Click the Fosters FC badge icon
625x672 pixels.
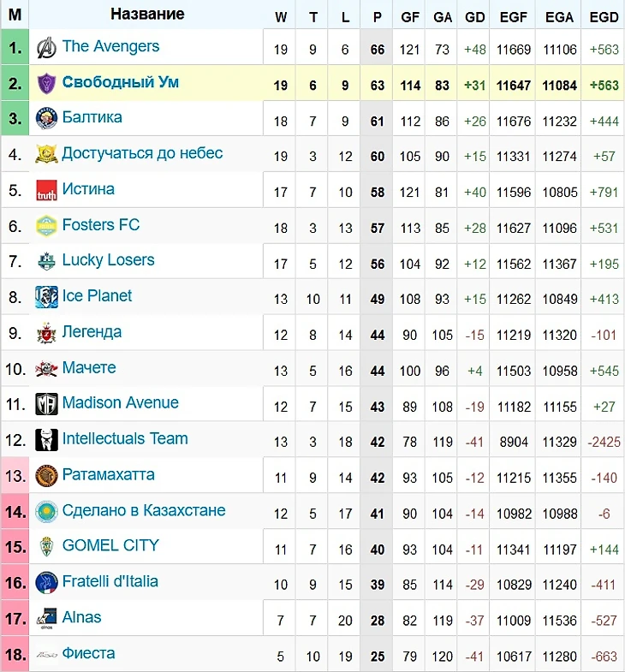coord(46,226)
